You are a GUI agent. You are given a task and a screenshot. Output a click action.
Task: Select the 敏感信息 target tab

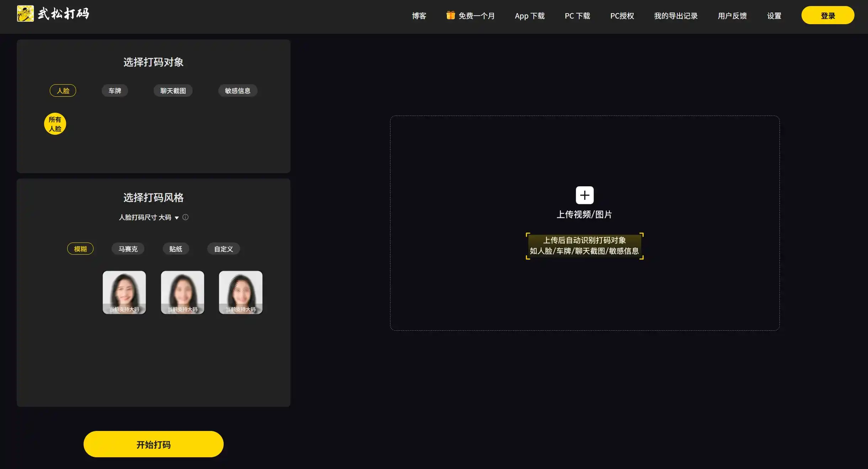click(238, 91)
